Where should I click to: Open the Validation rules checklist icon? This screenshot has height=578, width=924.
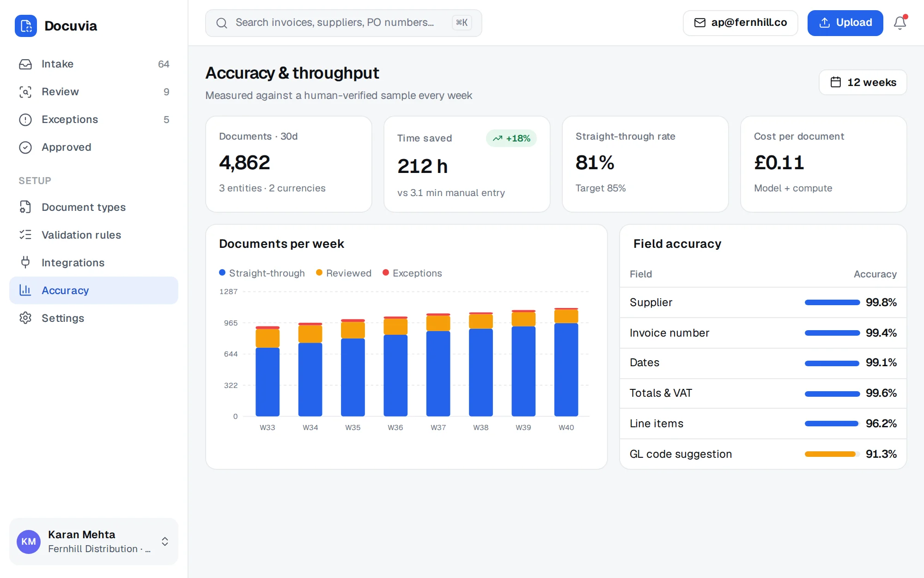coord(25,235)
